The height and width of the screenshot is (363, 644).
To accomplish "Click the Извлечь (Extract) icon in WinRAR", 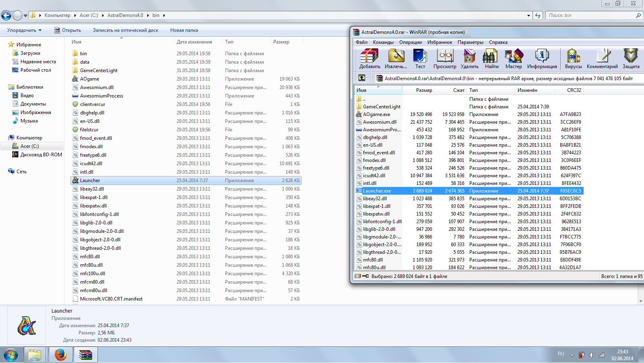I will [396, 59].
